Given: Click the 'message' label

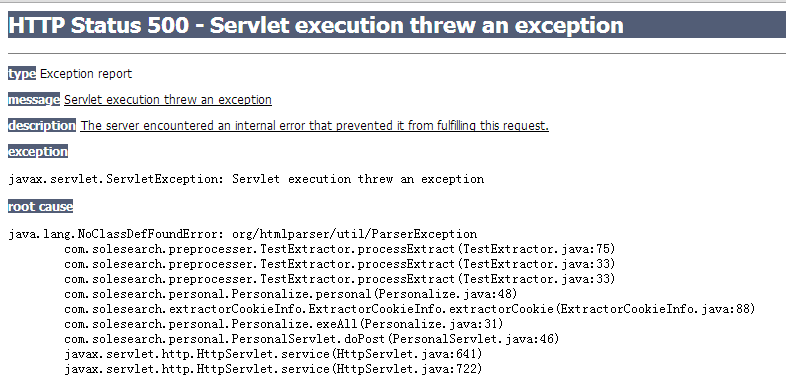Looking at the screenshot, I should [34, 99].
